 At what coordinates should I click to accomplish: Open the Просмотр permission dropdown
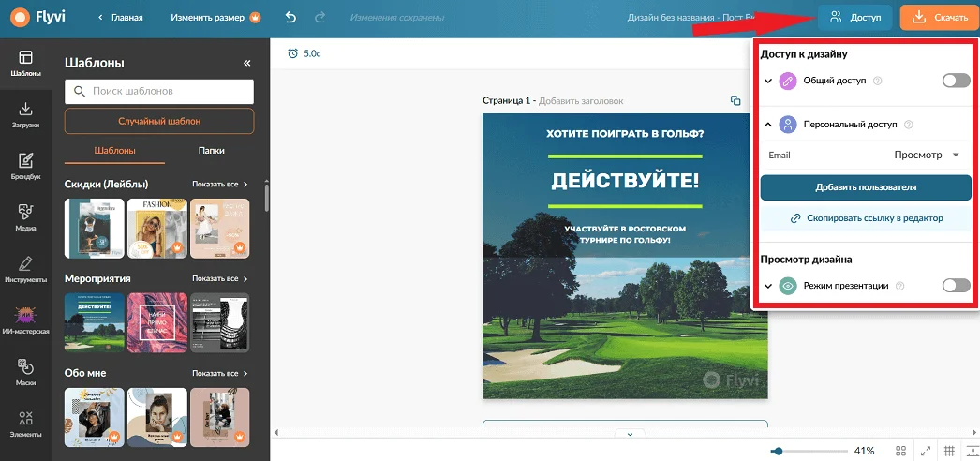[927, 155]
